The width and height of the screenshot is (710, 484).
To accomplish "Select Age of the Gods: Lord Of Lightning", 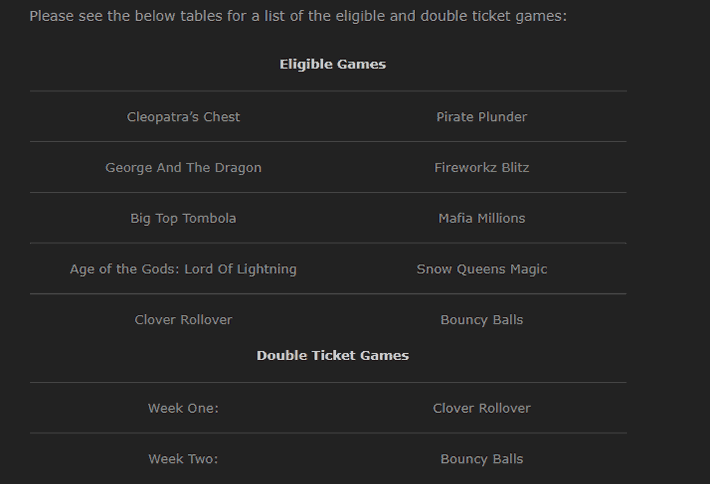I will [x=183, y=269].
